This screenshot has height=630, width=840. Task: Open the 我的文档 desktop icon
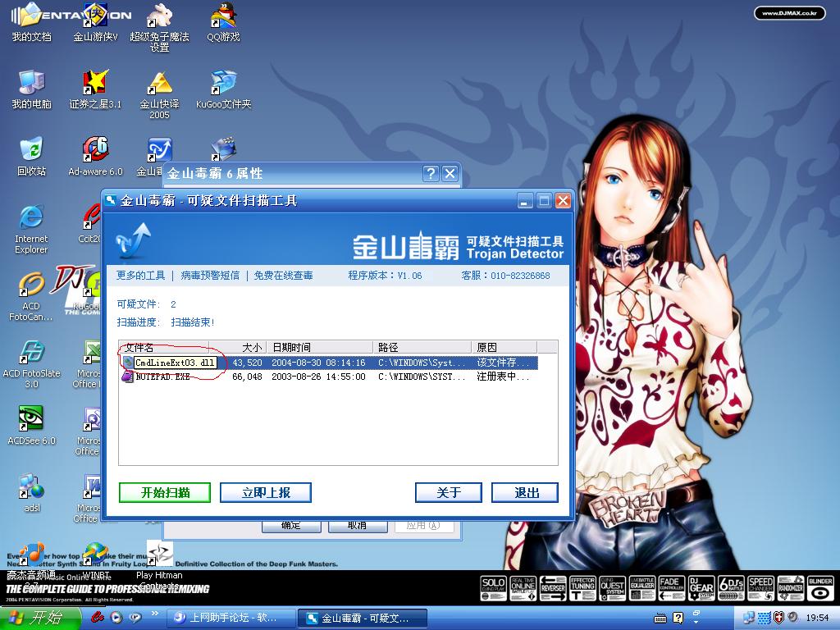tap(32, 22)
